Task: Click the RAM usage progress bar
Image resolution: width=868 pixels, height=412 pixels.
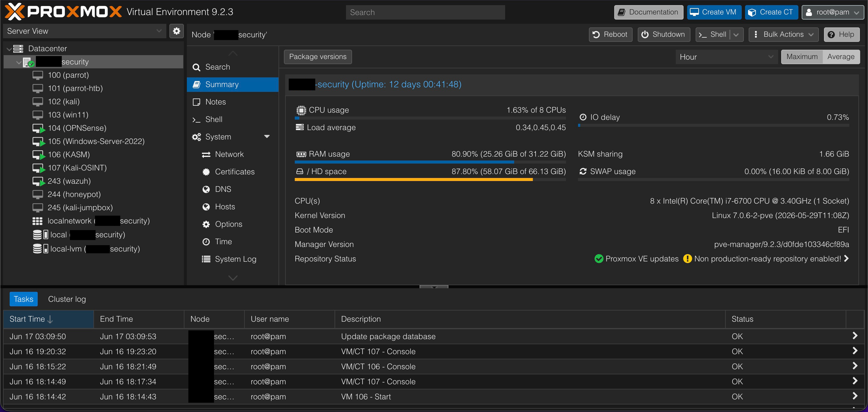Action: [x=430, y=162]
